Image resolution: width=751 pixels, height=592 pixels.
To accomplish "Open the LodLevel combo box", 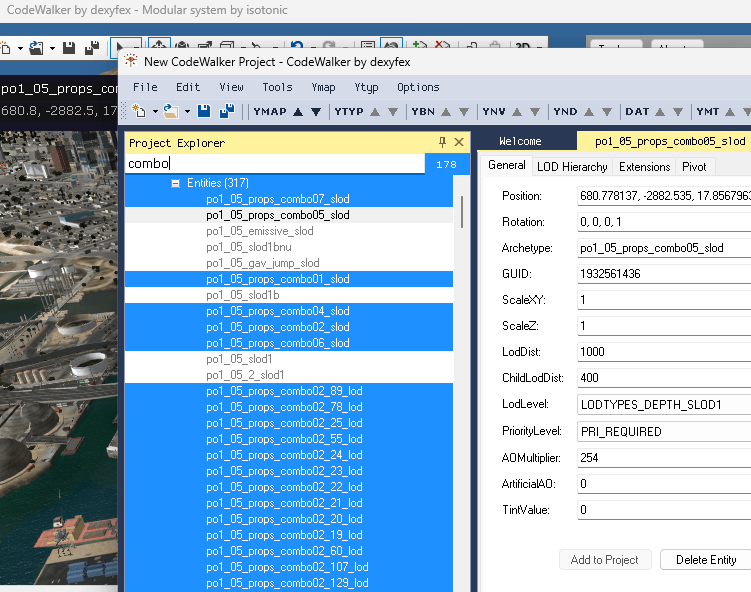I will click(664, 405).
